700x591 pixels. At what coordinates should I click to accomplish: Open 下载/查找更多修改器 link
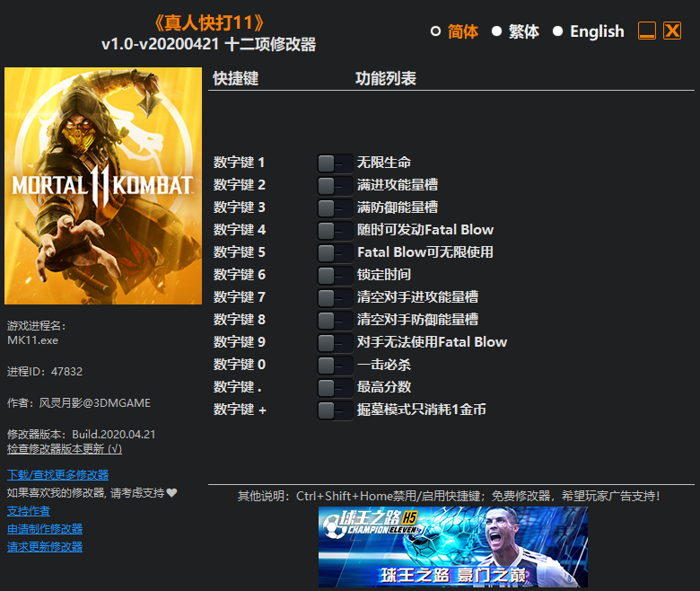pos(58,474)
